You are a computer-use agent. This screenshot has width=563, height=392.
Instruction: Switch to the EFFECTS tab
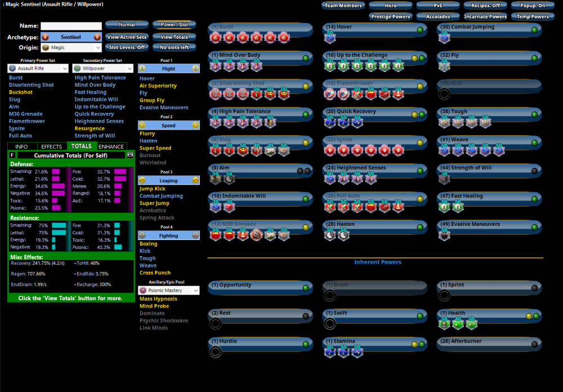point(52,146)
